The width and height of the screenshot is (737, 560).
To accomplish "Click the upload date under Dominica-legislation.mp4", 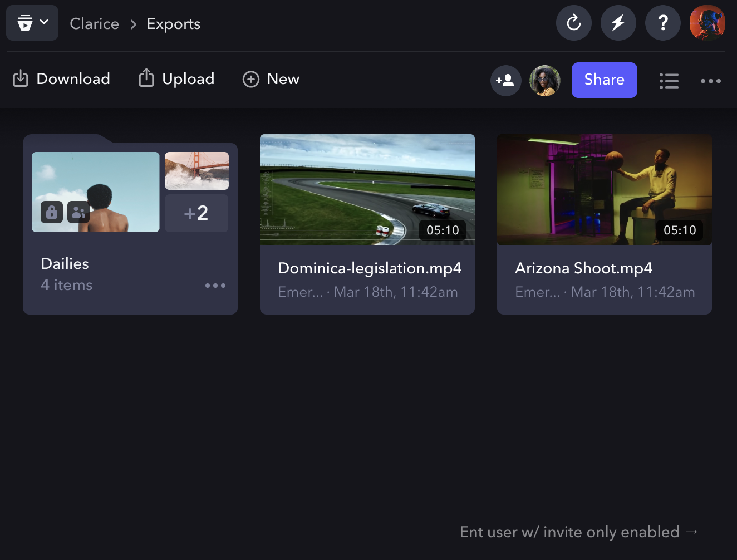I will pos(396,292).
